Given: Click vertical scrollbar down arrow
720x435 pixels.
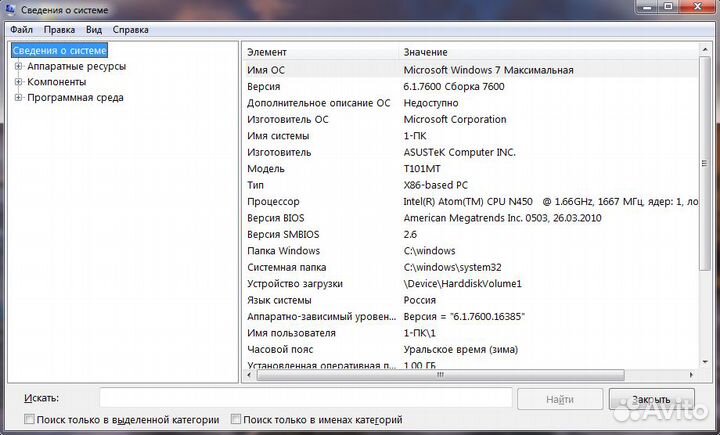Looking at the screenshot, I should pos(705,362).
